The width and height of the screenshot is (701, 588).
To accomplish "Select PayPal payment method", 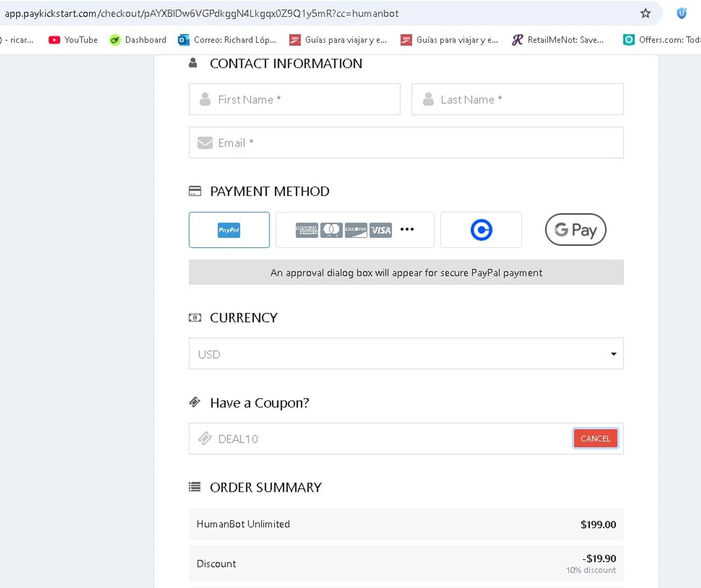I will tap(229, 230).
